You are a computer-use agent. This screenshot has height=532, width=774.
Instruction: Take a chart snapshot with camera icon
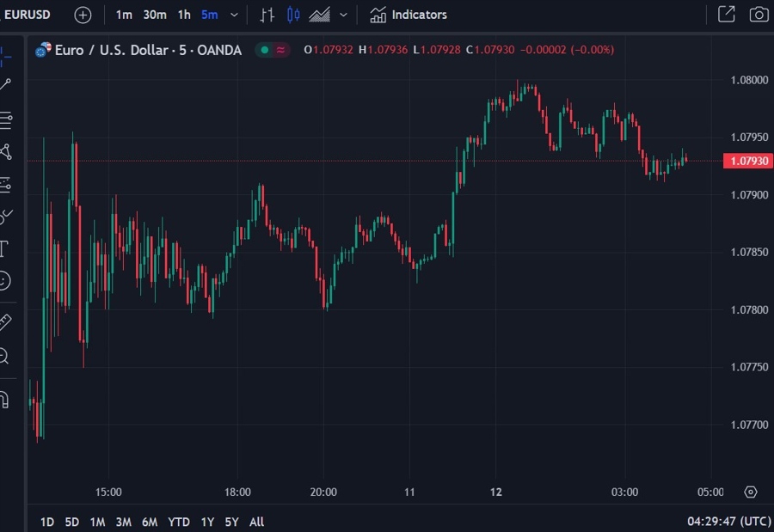[x=759, y=15]
